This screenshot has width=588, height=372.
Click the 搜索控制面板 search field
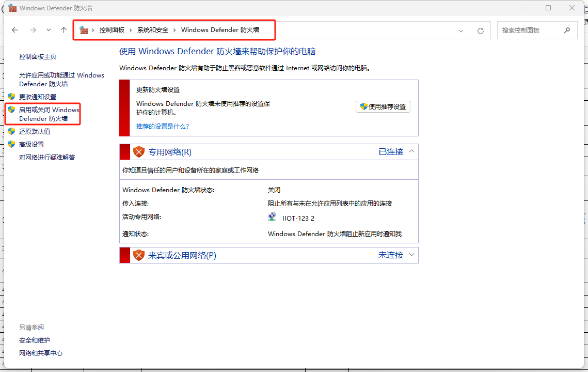[x=529, y=30]
